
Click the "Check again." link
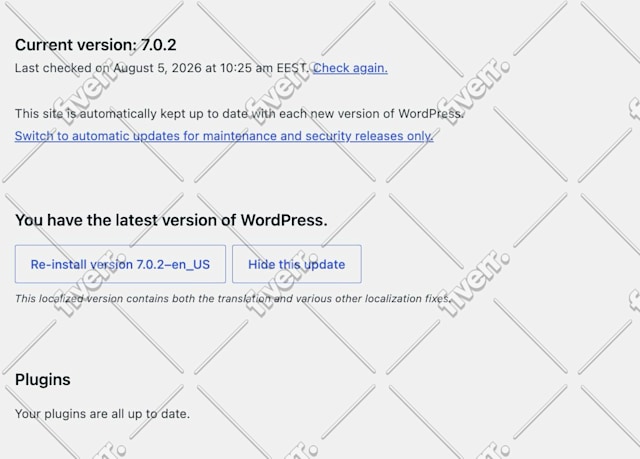(350, 68)
